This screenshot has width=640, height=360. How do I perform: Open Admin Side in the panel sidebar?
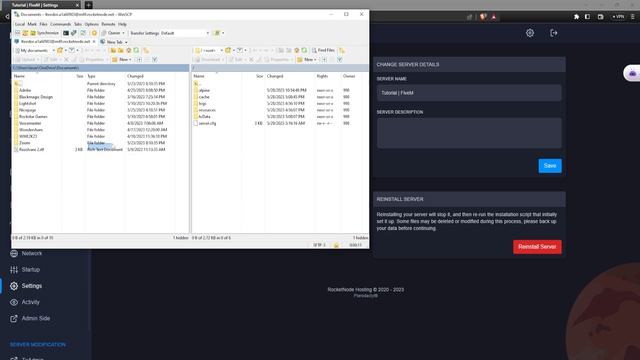(30, 318)
